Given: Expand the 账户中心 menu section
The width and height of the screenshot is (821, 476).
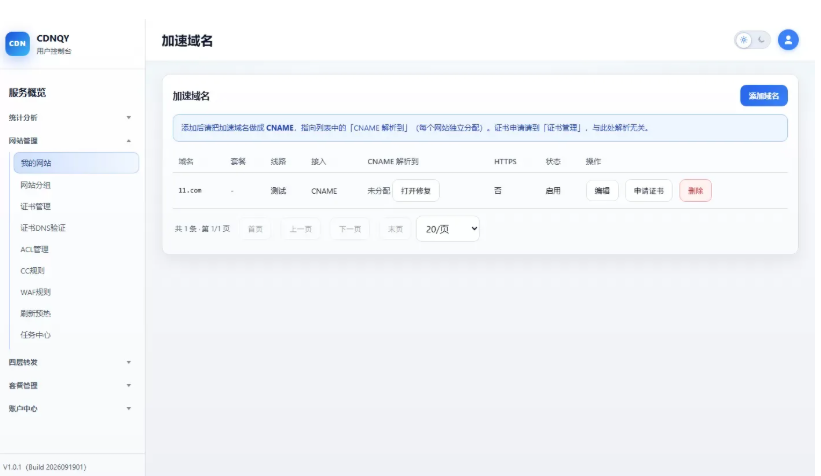Looking at the screenshot, I should pos(70,408).
